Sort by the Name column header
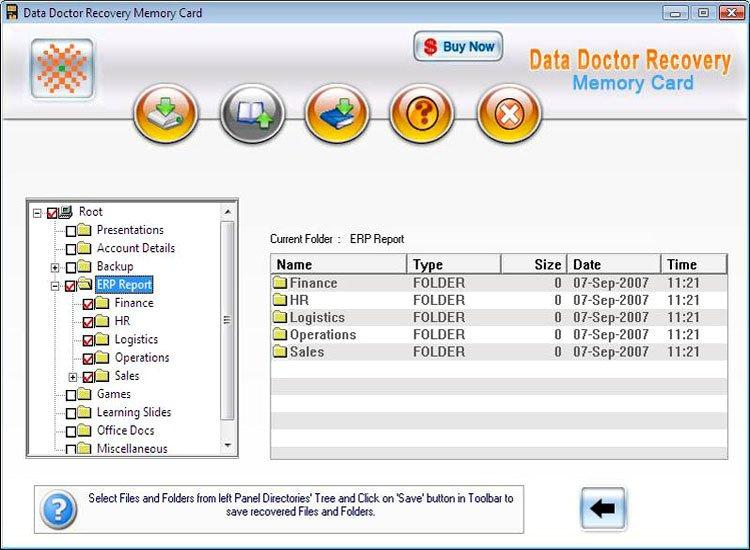The width and height of the screenshot is (750, 550). click(339, 264)
